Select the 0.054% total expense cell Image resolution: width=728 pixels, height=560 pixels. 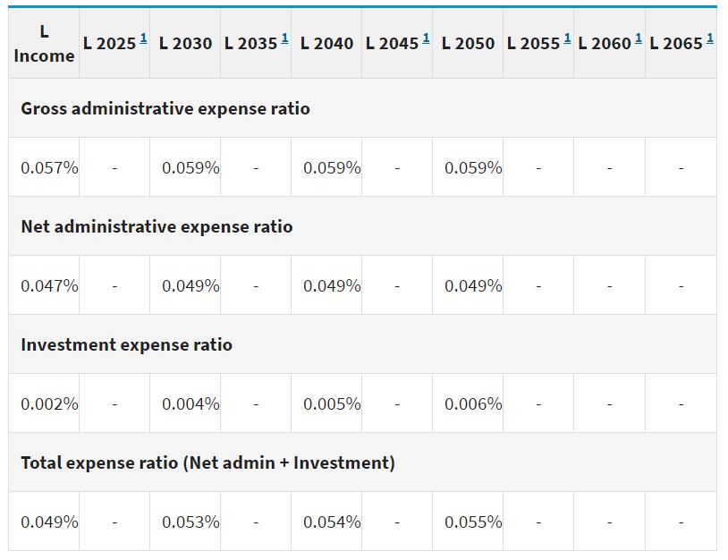332,522
